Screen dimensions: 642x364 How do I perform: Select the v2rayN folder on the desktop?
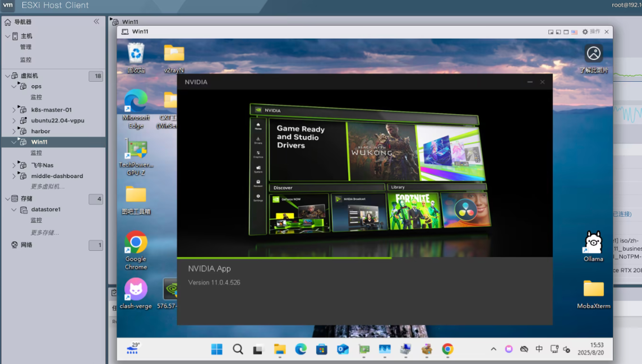click(174, 58)
